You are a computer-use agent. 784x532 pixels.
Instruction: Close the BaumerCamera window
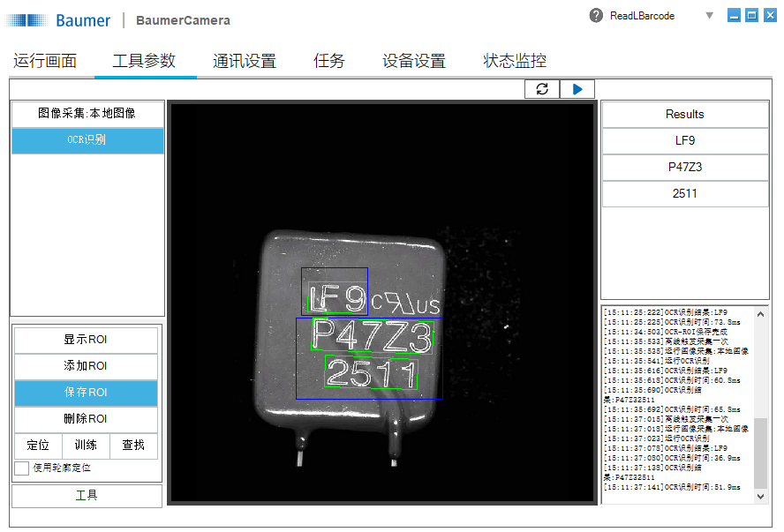point(770,16)
